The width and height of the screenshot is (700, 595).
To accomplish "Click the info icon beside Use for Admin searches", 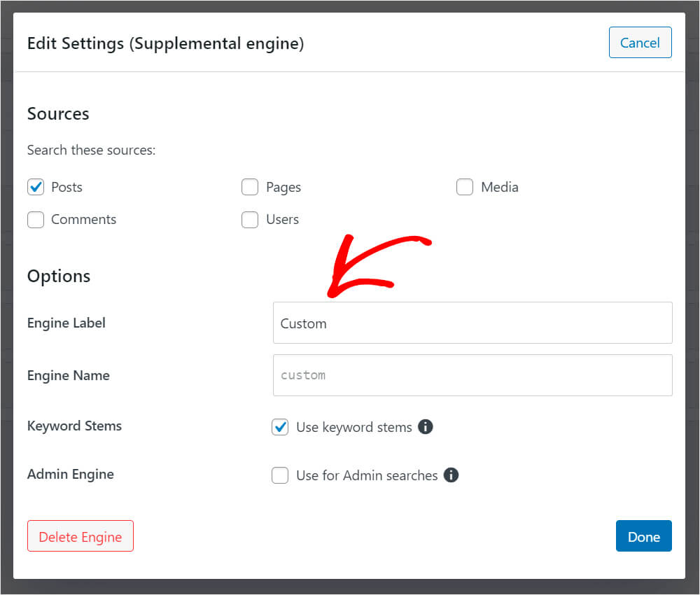I will click(451, 475).
